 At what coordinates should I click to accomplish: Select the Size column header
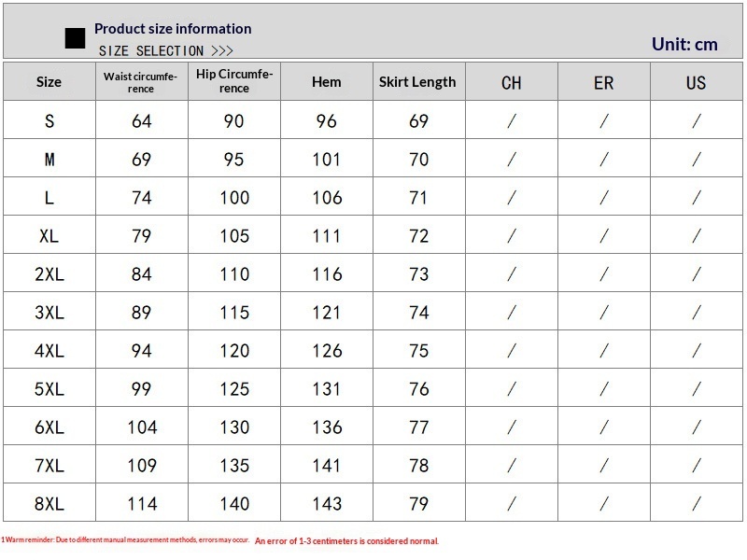[x=49, y=82]
